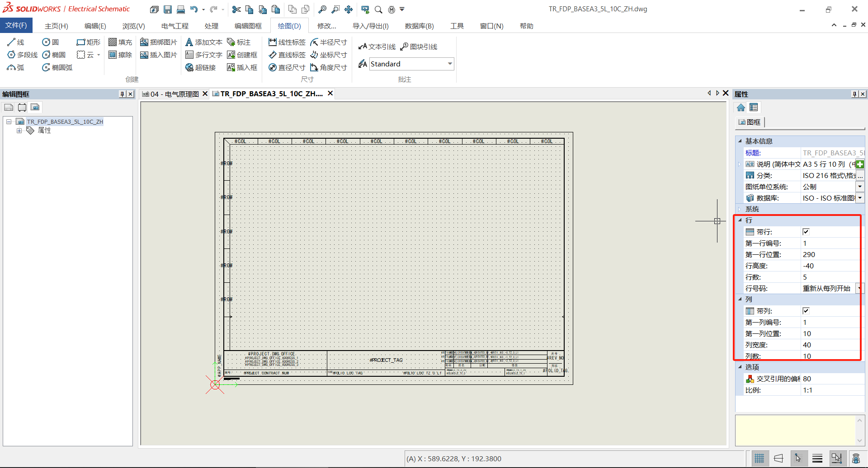Expand the 属性 tree node

tap(19, 131)
